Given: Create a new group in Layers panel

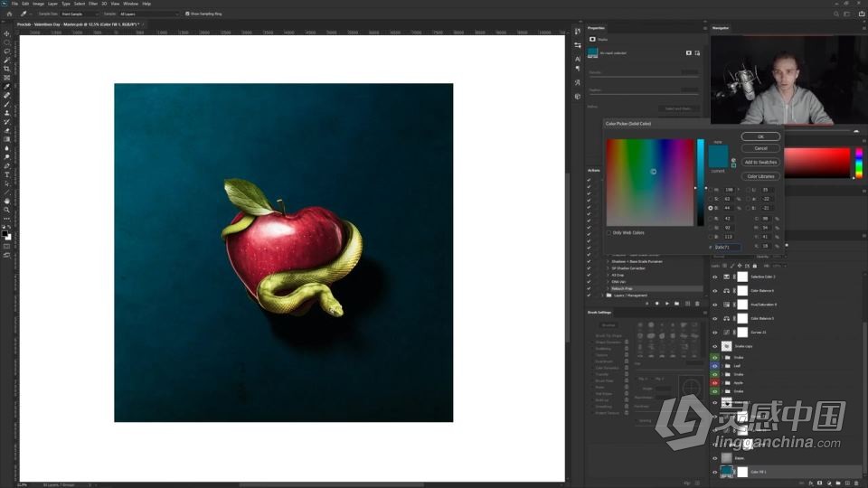Looking at the screenshot, I should click(x=838, y=483).
